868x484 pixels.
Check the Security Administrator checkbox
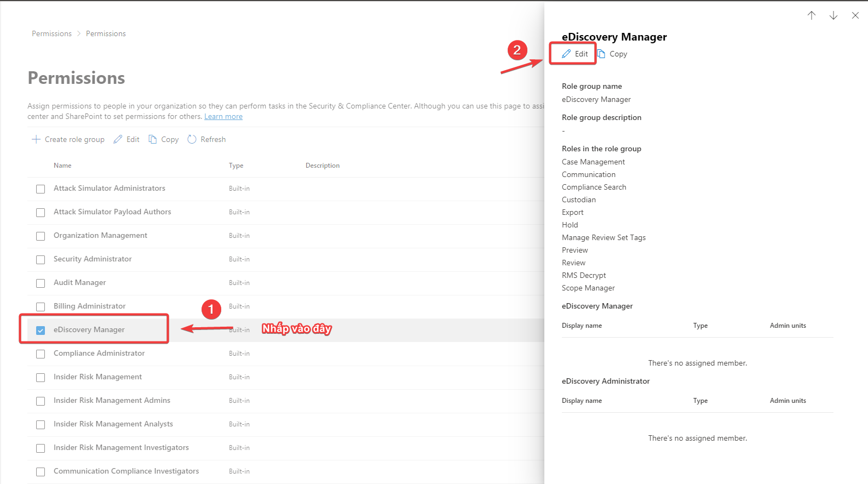click(41, 259)
